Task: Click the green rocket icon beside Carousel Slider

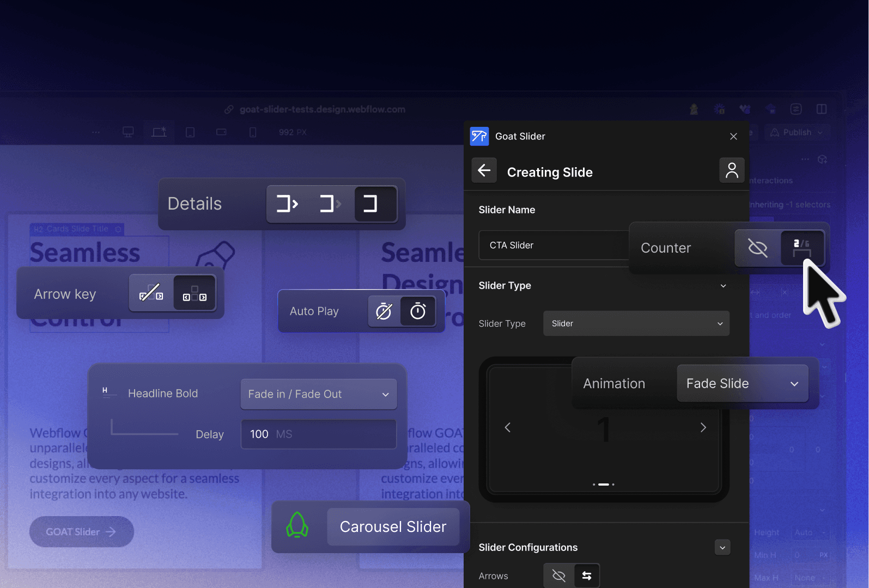Action: click(x=297, y=526)
